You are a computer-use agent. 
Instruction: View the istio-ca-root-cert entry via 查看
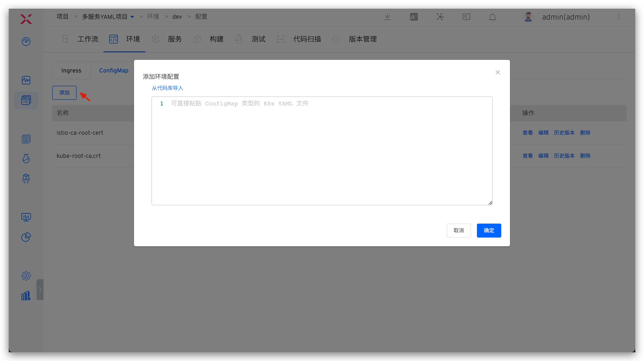(x=527, y=133)
